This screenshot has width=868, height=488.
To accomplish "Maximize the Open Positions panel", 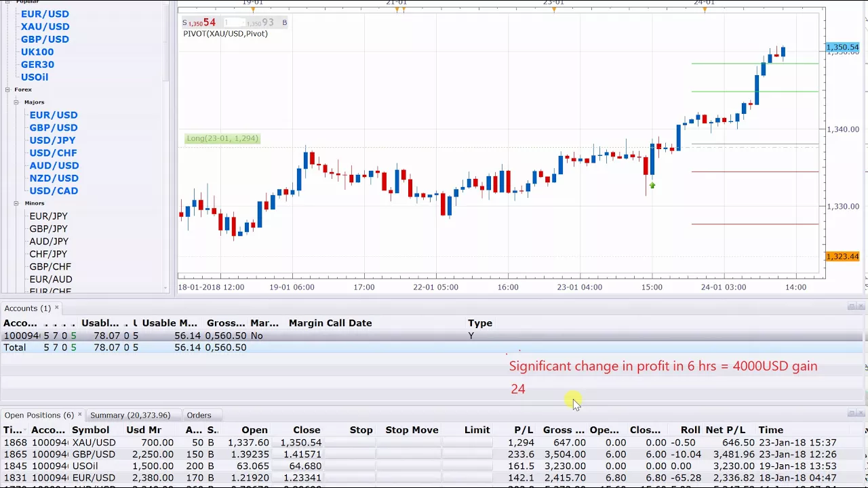I will (x=851, y=413).
